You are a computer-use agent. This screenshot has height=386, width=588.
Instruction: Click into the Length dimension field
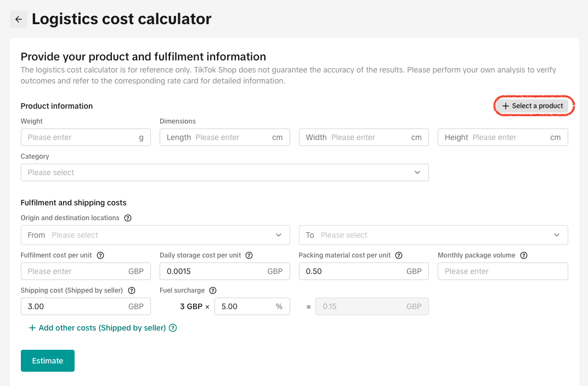[x=230, y=137]
